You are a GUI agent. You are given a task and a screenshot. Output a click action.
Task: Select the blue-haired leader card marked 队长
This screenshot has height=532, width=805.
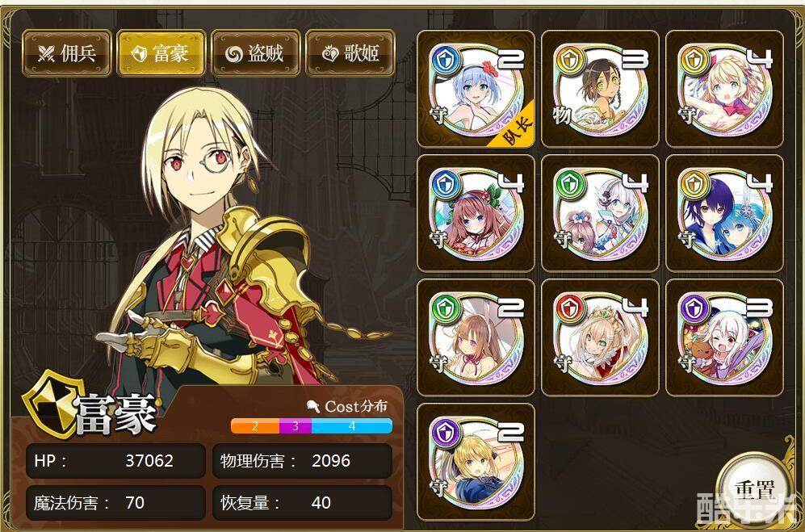[x=476, y=89]
